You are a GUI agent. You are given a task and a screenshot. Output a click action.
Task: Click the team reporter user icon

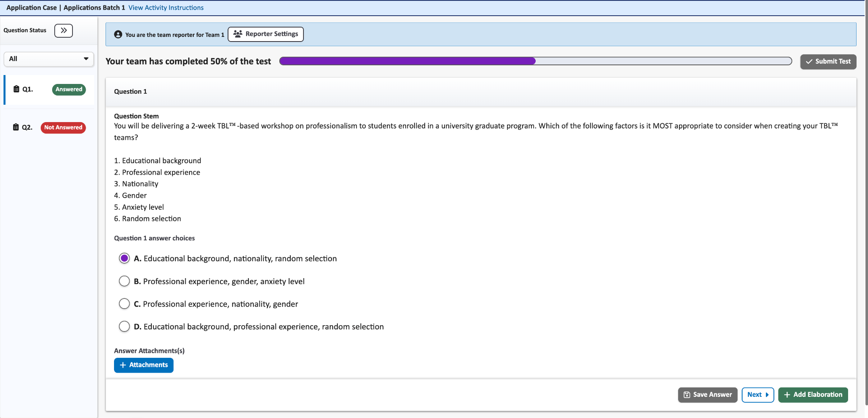pos(118,35)
